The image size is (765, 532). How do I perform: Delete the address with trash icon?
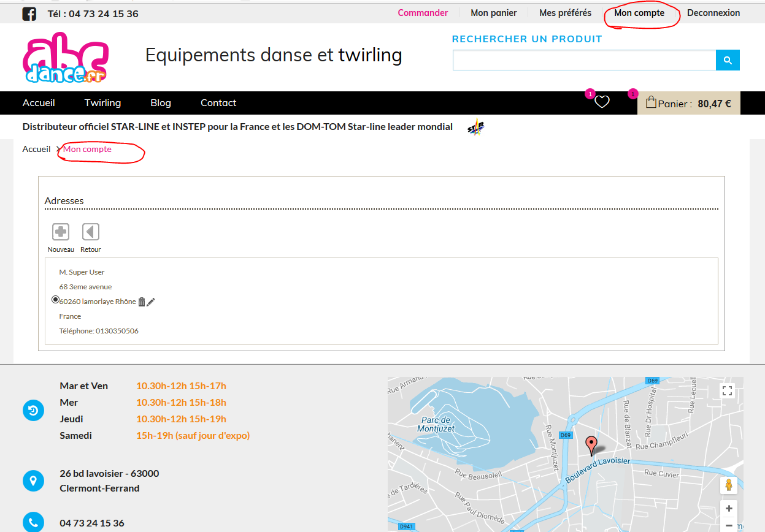point(142,302)
